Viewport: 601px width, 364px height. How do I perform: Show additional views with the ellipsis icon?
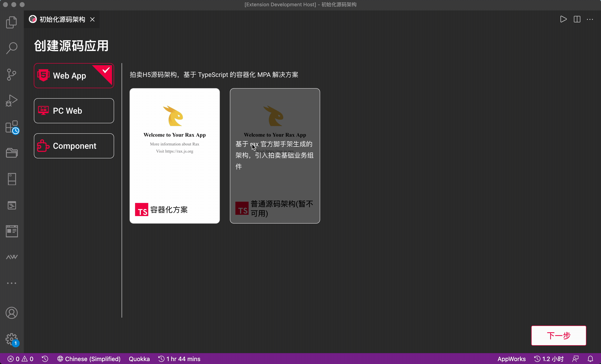click(12, 283)
